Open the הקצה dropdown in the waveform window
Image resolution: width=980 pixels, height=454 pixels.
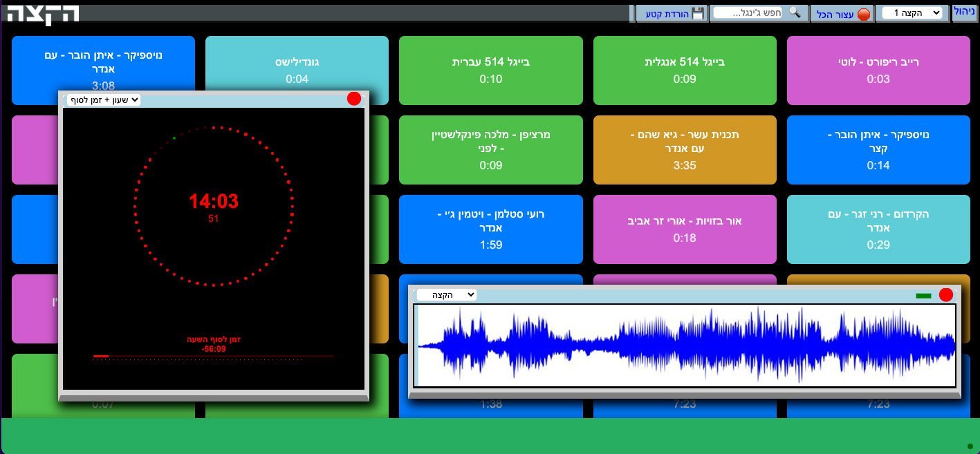click(x=447, y=295)
